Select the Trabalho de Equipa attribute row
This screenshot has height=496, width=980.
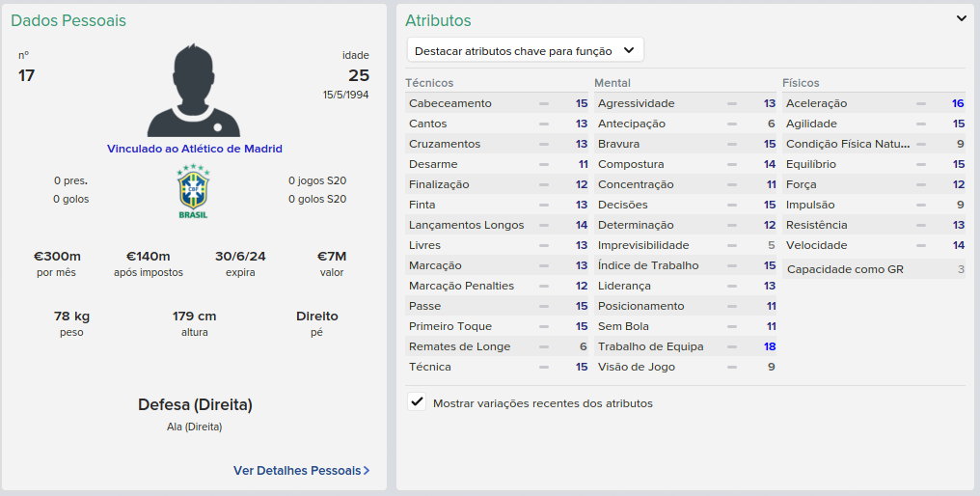(x=685, y=346)
